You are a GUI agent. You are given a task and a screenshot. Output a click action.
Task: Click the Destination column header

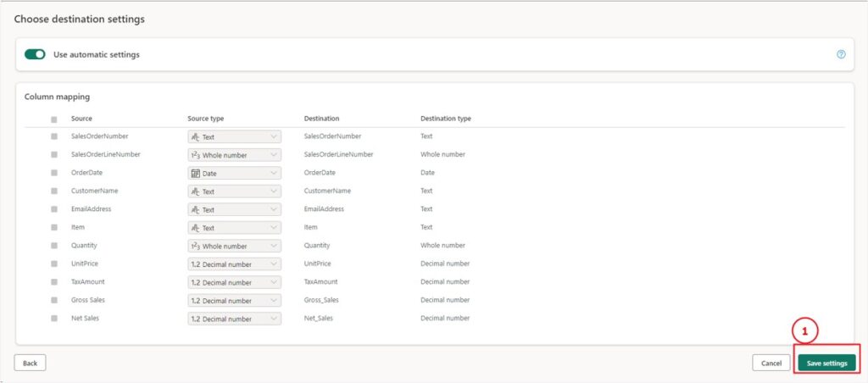321,119
